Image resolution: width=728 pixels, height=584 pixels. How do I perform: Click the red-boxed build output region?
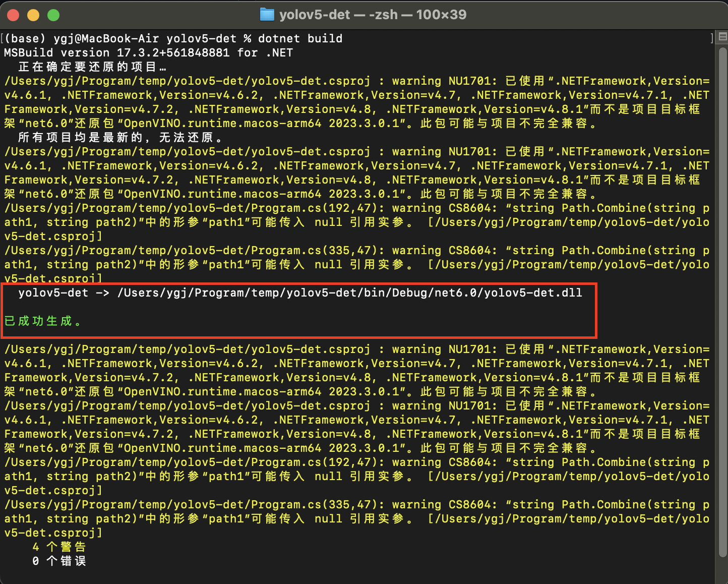point(300,310)
